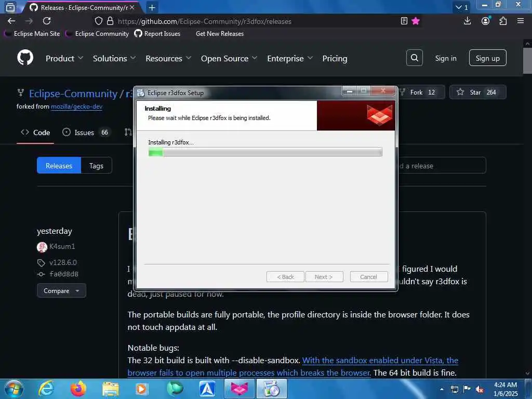Click the GitHub octocat logo
Screen dimensions: 532x399
(x=25, y=58)
